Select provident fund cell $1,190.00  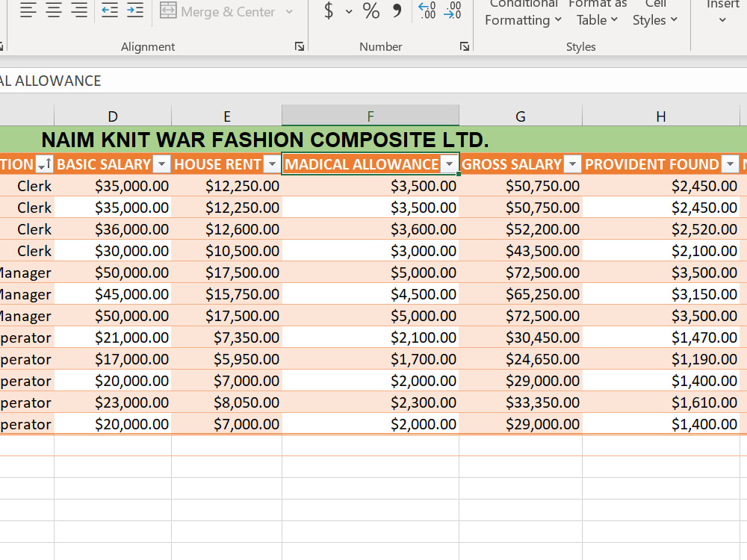[661, 359]
